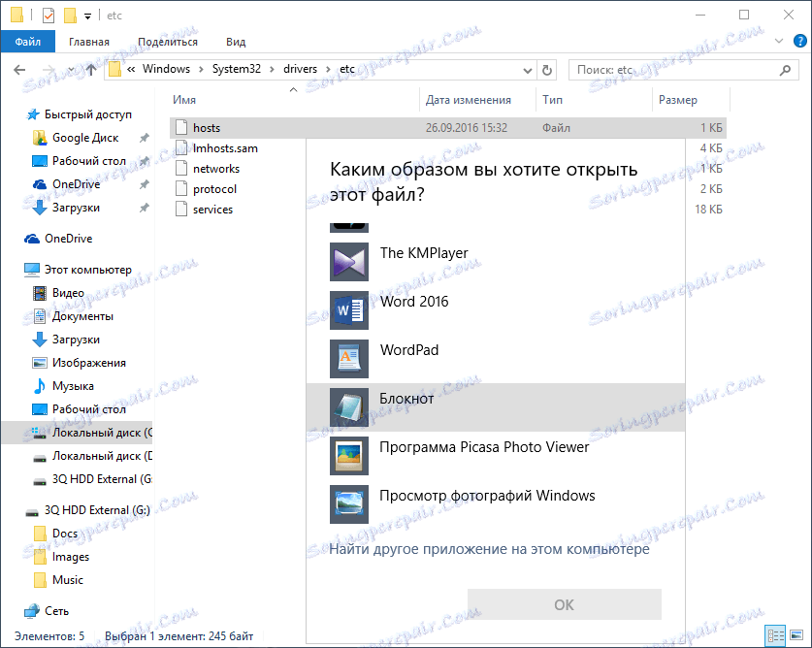Sort by Дата изменения column header
Image resolution: width=812 pixels, height=648 pixels.
pyautogui.click(x=469, y=100)
